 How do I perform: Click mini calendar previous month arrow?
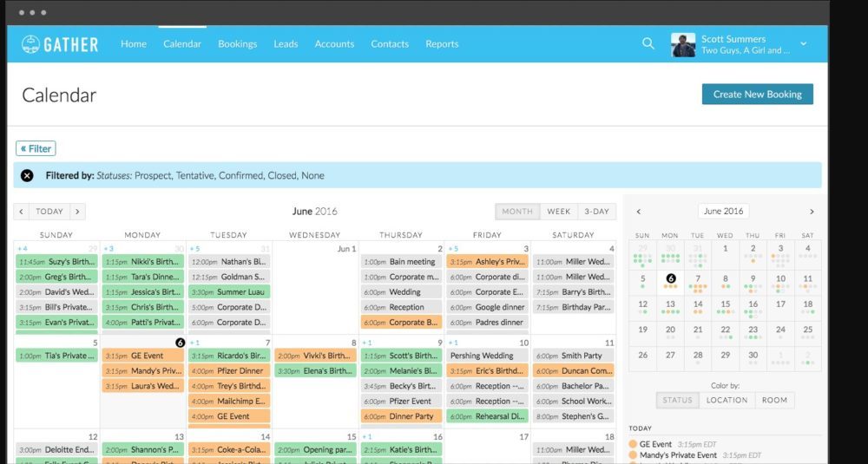(639, 212)
